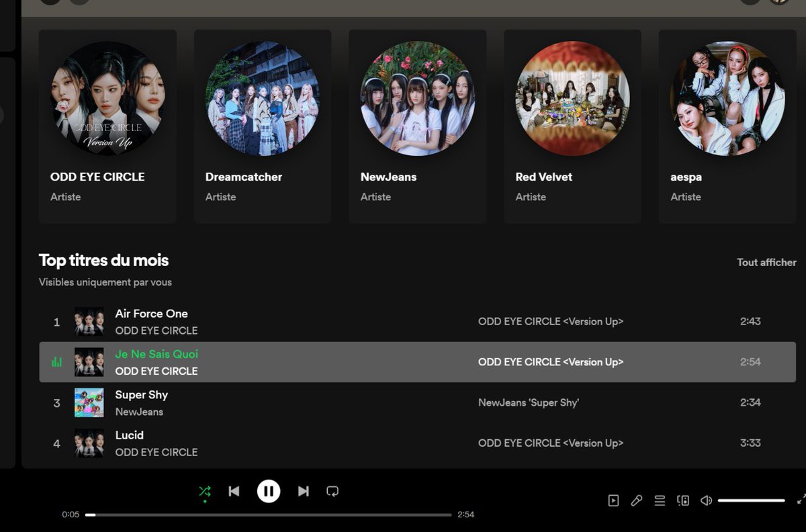The image size is (806, 532).
Task: Seek in the song progress bar
Action: tap(269, 515)
